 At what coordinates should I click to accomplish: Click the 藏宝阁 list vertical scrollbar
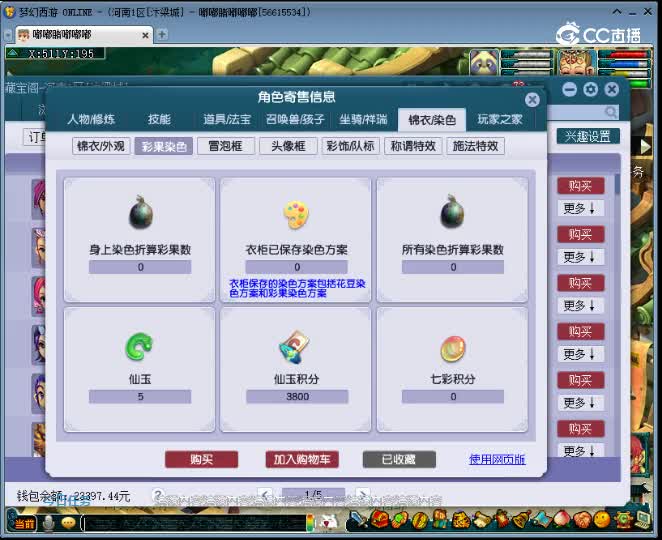(617, 184)
